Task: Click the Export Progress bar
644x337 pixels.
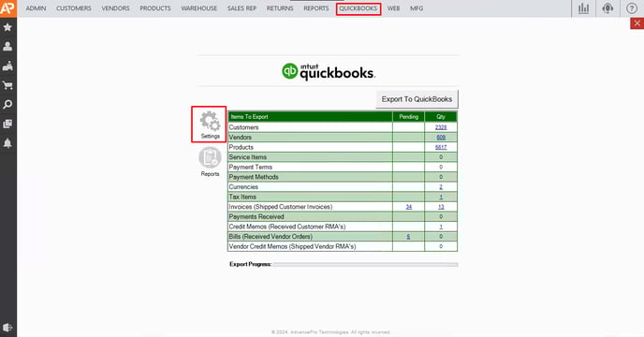Action: click(x=366, y=264)
